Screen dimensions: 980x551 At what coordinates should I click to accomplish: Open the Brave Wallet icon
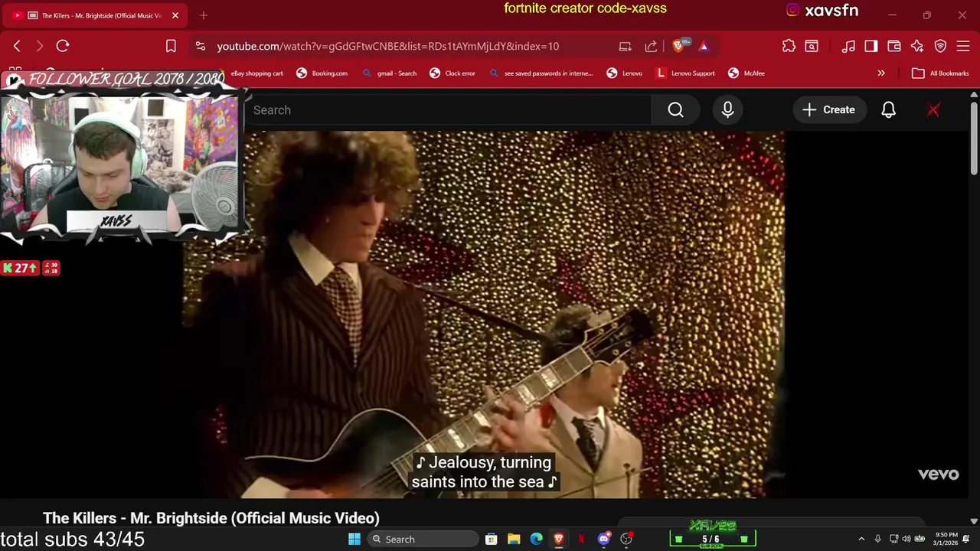[893, 46]
